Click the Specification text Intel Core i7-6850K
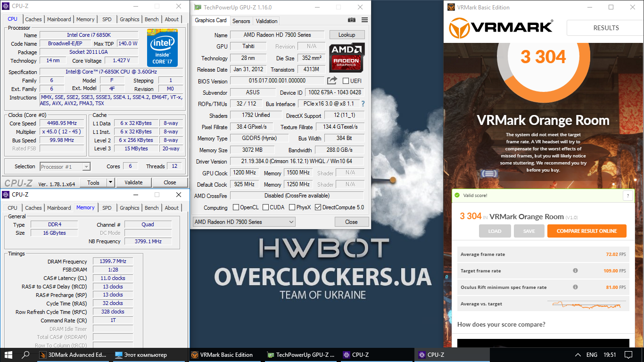 [111, 72]
